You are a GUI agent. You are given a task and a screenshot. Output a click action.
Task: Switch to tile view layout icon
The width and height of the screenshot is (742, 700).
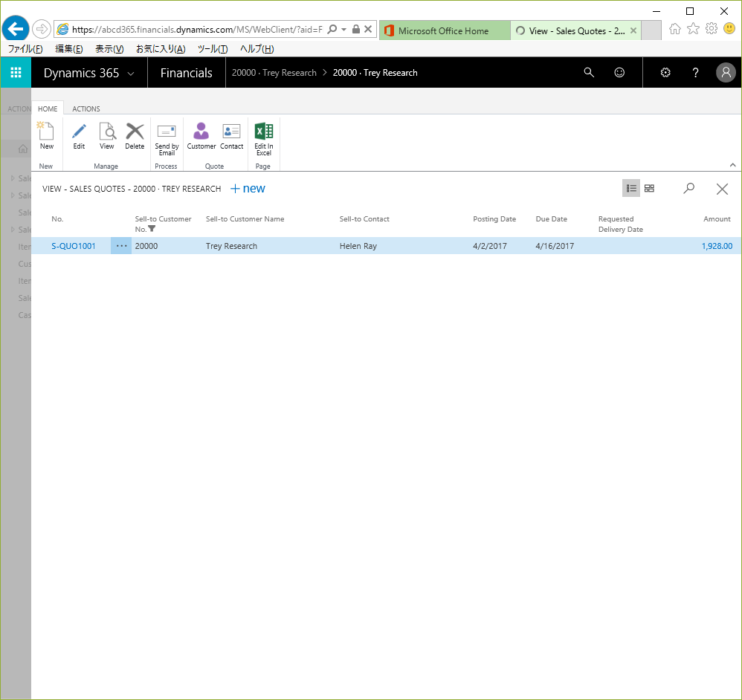click(x=649, y=188)
